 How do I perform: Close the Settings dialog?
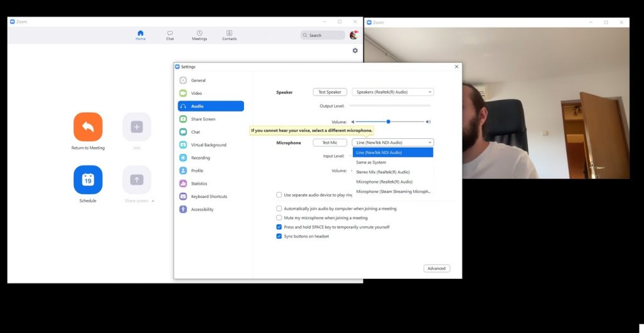(457, 67)
